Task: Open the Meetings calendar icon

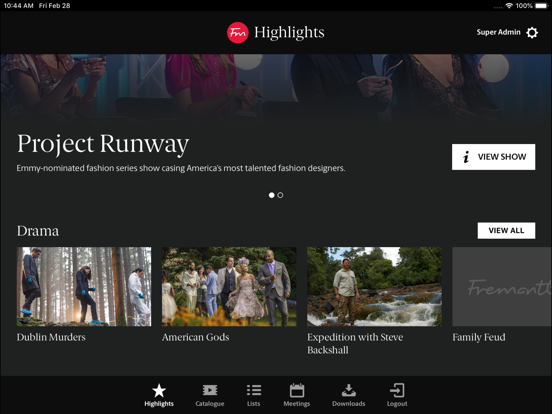Action: [x=297, y=390]
